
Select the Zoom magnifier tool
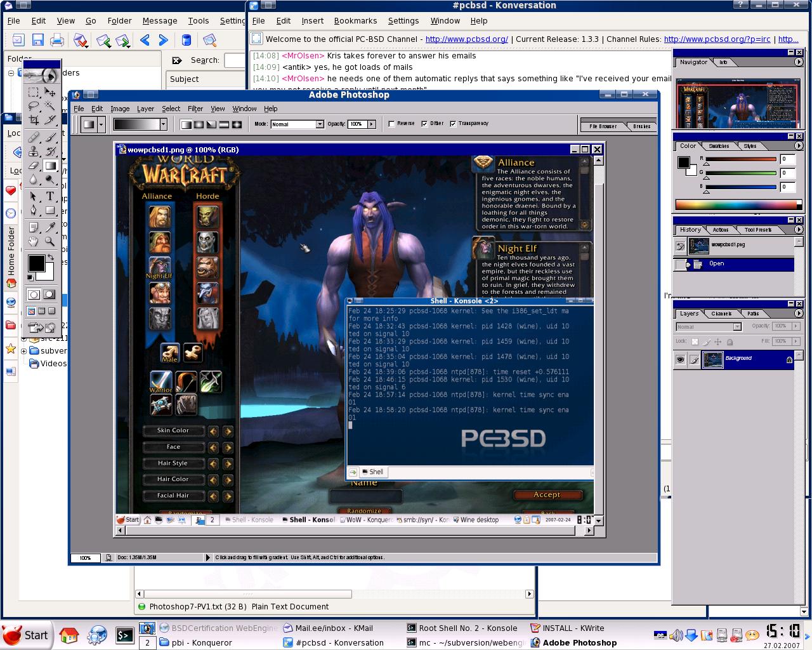[50, 241]
